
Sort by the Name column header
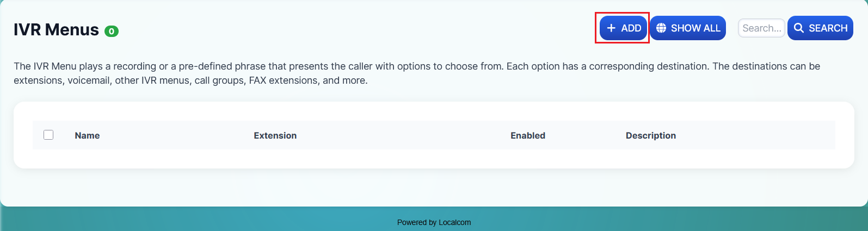(x=87, y=136)
